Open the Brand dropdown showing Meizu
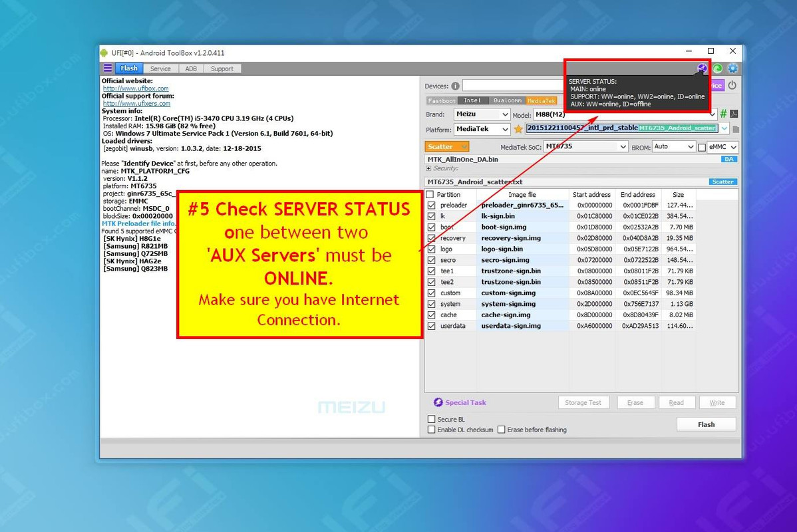Viewport: 797px width, 532px height. (482, 114)
